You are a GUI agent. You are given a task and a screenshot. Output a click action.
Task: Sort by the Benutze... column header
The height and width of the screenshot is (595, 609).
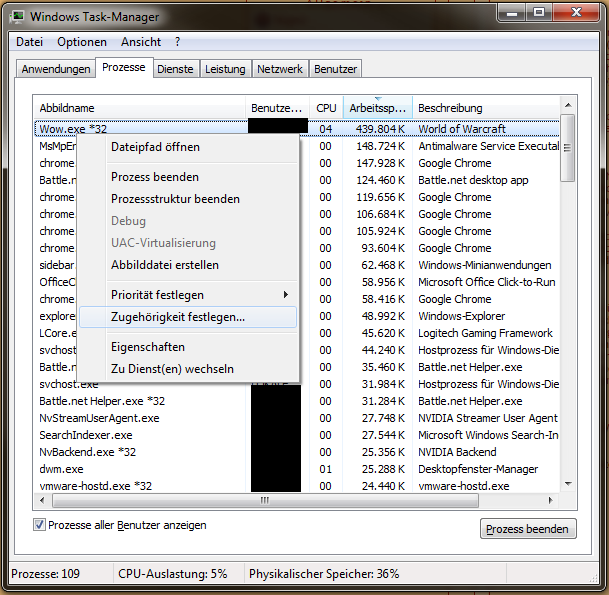coord(277,108)
